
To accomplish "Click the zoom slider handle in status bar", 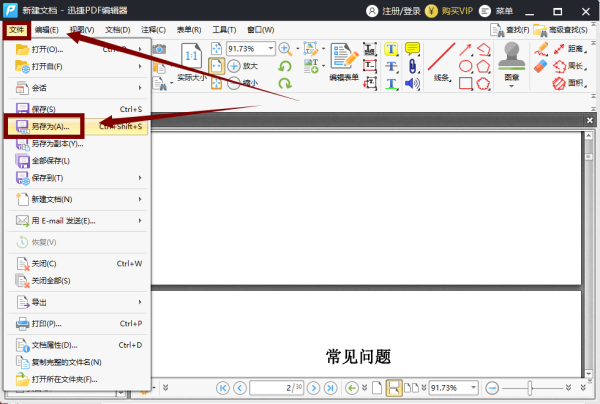I will [x=530, y=388].
